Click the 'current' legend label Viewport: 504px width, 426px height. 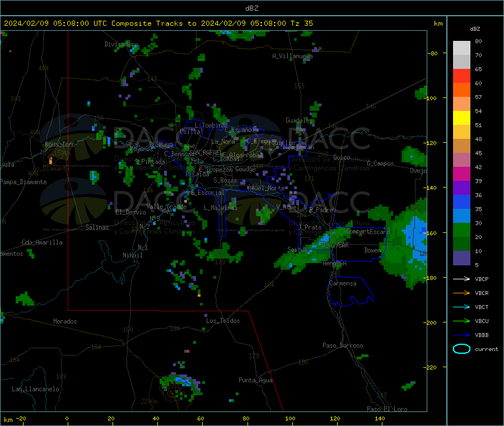487,349
